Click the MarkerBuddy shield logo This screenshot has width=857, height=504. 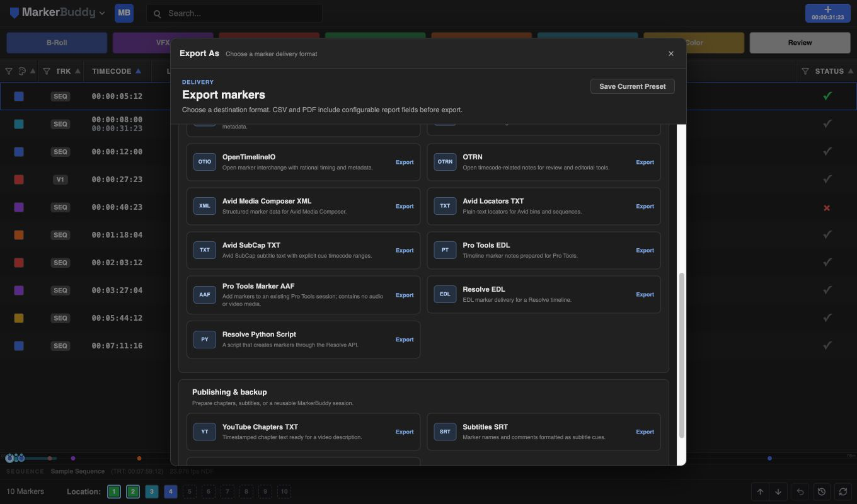(14, 13)
